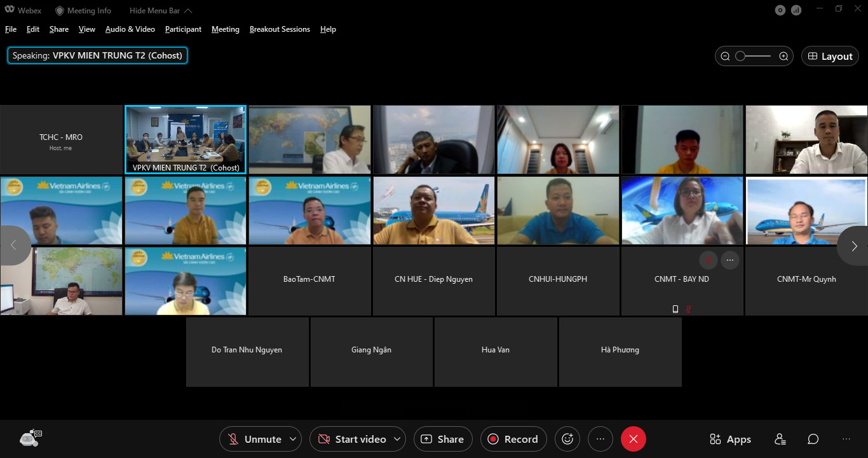Select the TCHC - MRO host tile
868x458 pixels.
pyautogui.click(x=61, y=139)
